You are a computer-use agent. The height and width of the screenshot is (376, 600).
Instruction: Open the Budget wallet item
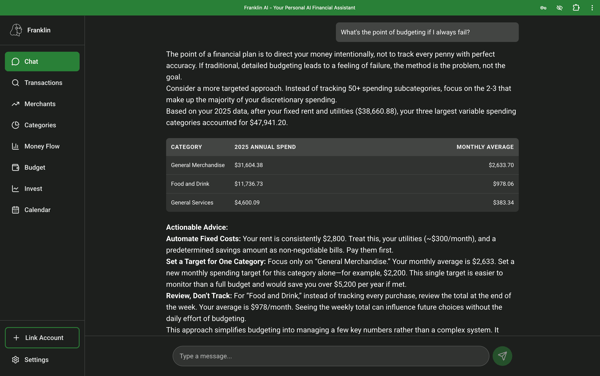pos(42,168)
